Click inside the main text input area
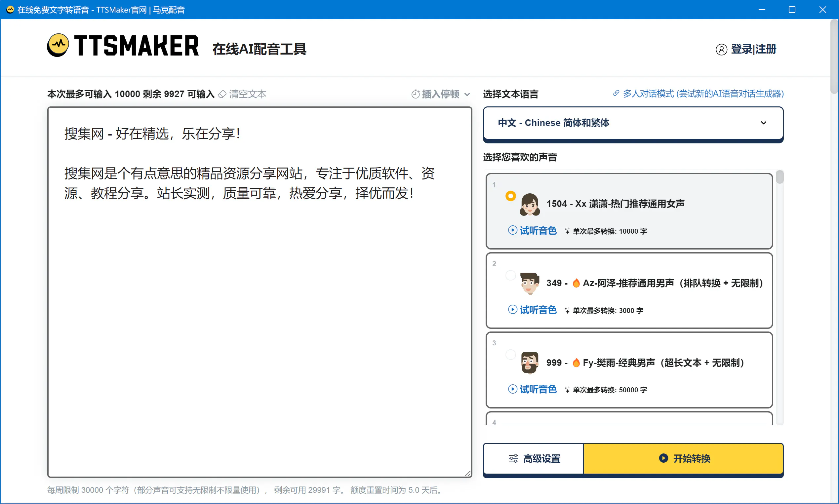This screenshot has width=839, height=504. tap(260, 292)
